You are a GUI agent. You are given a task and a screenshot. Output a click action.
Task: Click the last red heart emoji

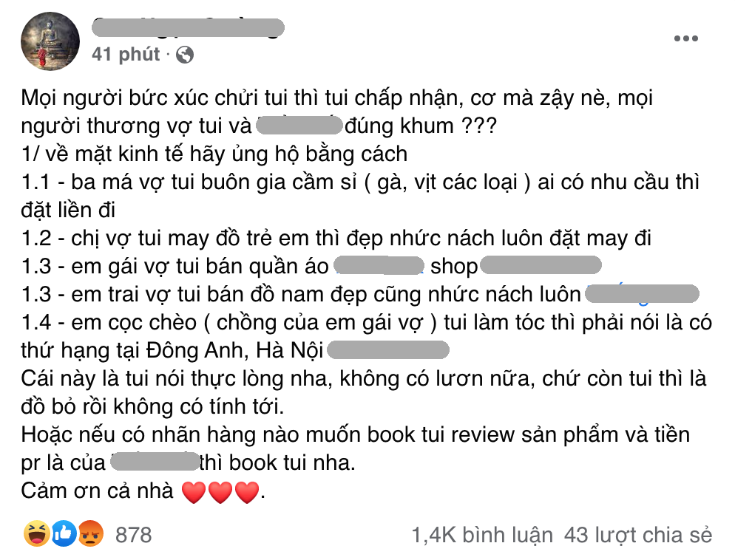point(247,491)
